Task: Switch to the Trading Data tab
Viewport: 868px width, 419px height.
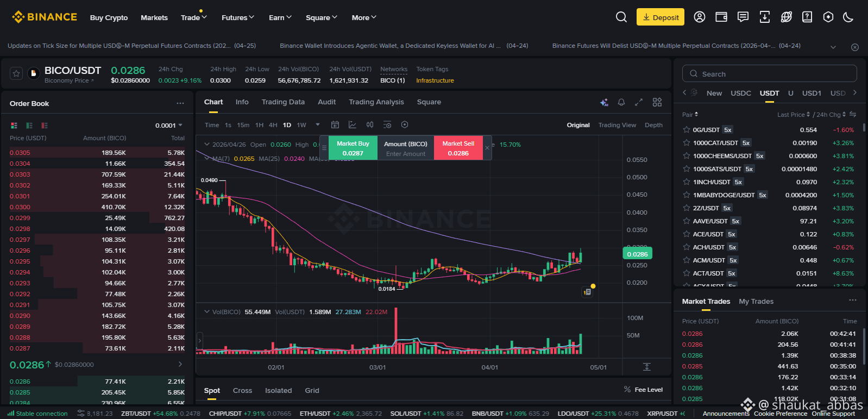Action: pyautogui.click(x=283, y=102)
